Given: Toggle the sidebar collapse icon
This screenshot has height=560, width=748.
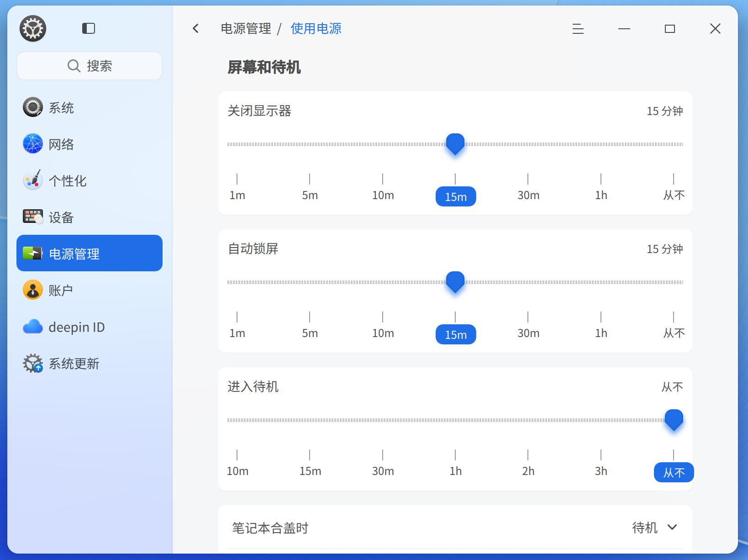Looking at the screenshot, I should (x=89, y=28).
